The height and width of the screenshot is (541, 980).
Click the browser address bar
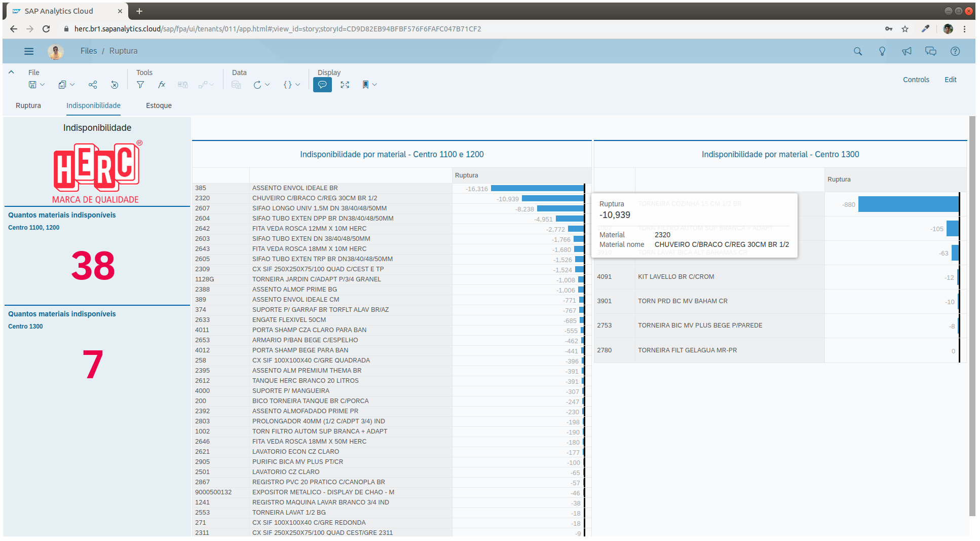[x=471, y=29]
